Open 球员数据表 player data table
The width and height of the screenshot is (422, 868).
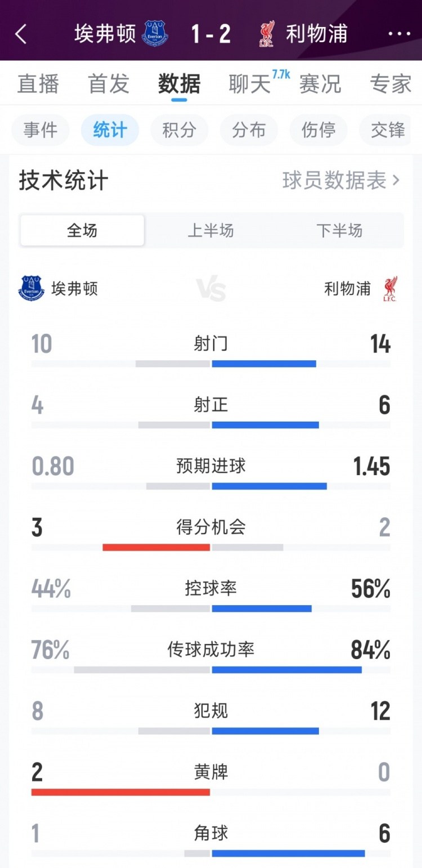341,181
